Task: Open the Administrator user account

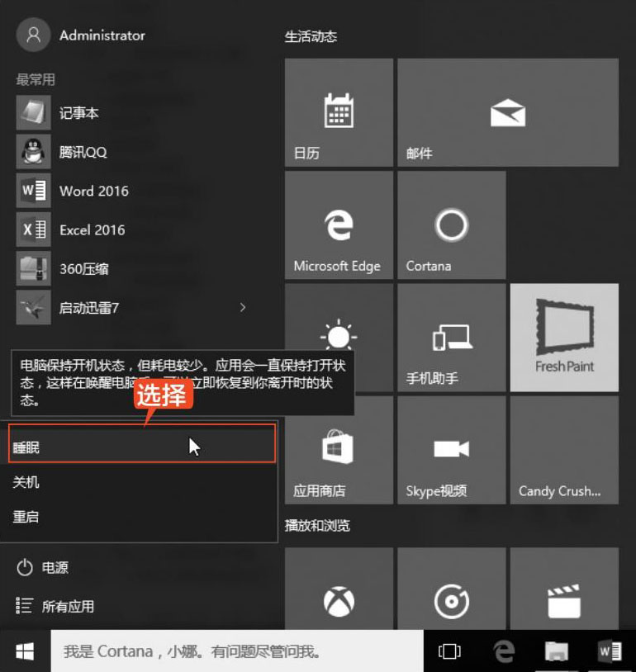Action: click(81, 35)
